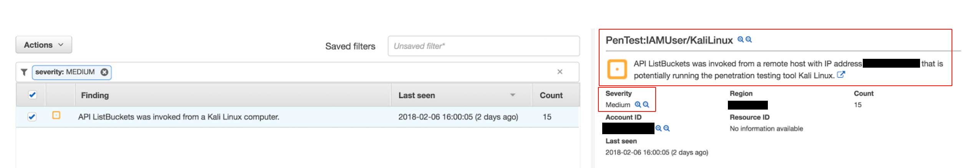980x168 pixels.
Task: Sort by the Count column header
Action: (x=551, y=95)
